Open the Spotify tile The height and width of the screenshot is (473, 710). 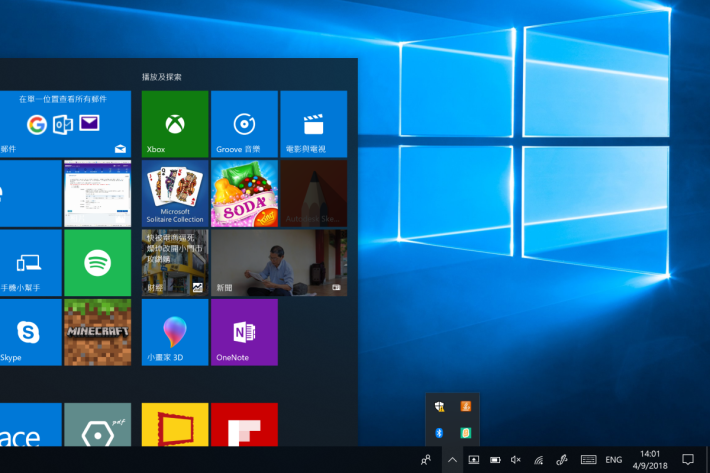click(97, 263)
